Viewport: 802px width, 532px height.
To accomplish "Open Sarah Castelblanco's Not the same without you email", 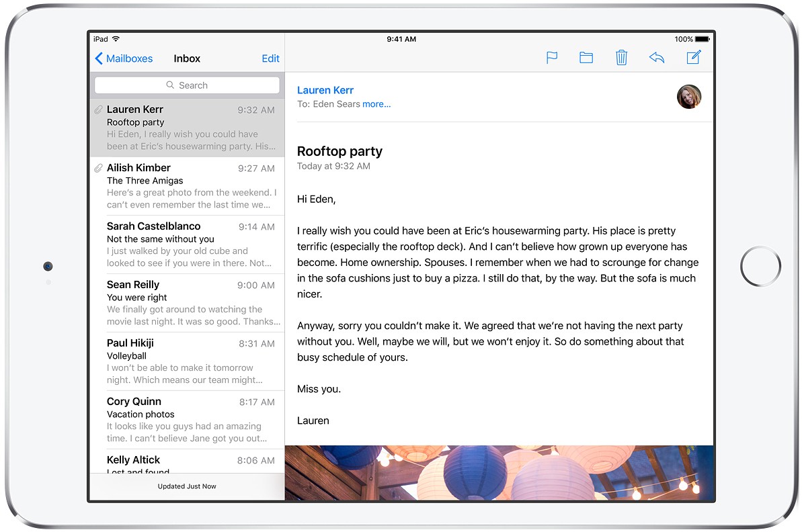I will [187, 245].
